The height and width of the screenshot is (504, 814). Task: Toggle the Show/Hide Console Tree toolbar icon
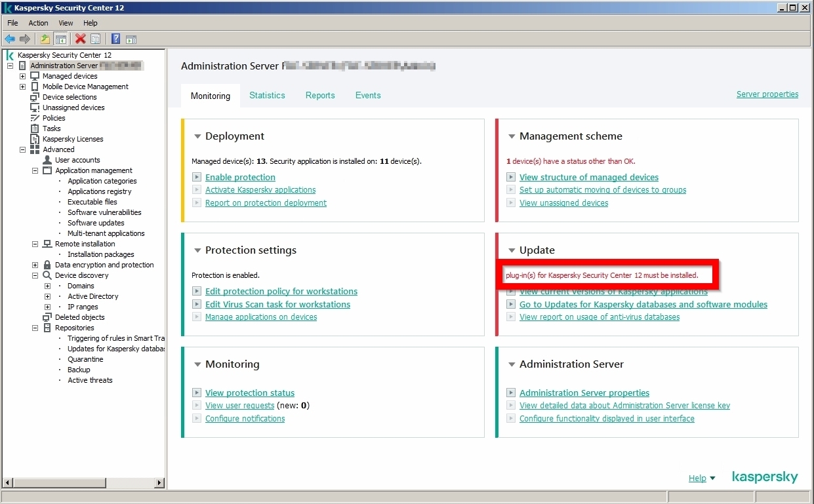tap(60, 39)
